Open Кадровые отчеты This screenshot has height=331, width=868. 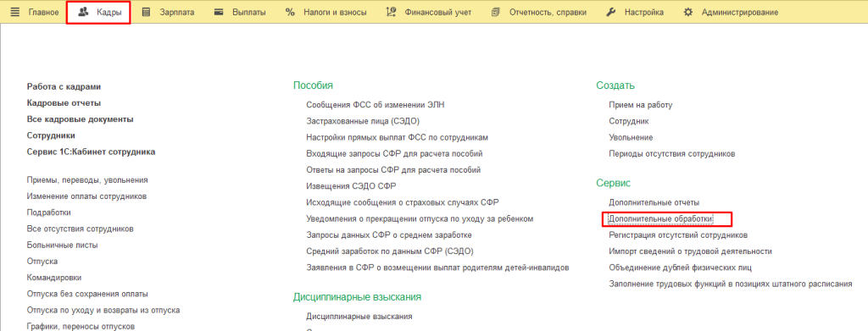[64, 102]
